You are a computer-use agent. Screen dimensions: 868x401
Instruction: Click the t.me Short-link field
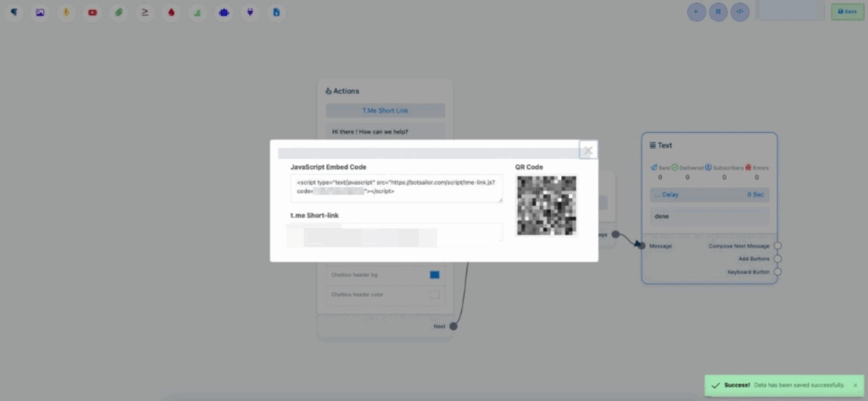tap(396, 232)
